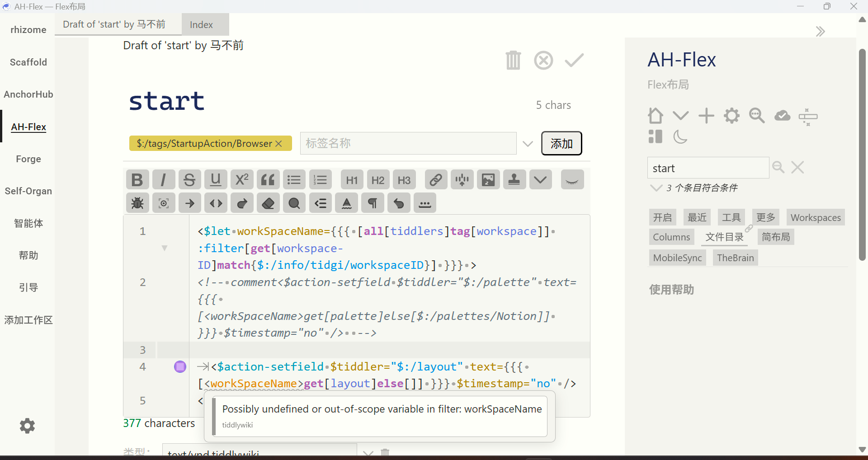Delete the draft with the trash icon
868x460 pixels.
[x=513, y=60]
